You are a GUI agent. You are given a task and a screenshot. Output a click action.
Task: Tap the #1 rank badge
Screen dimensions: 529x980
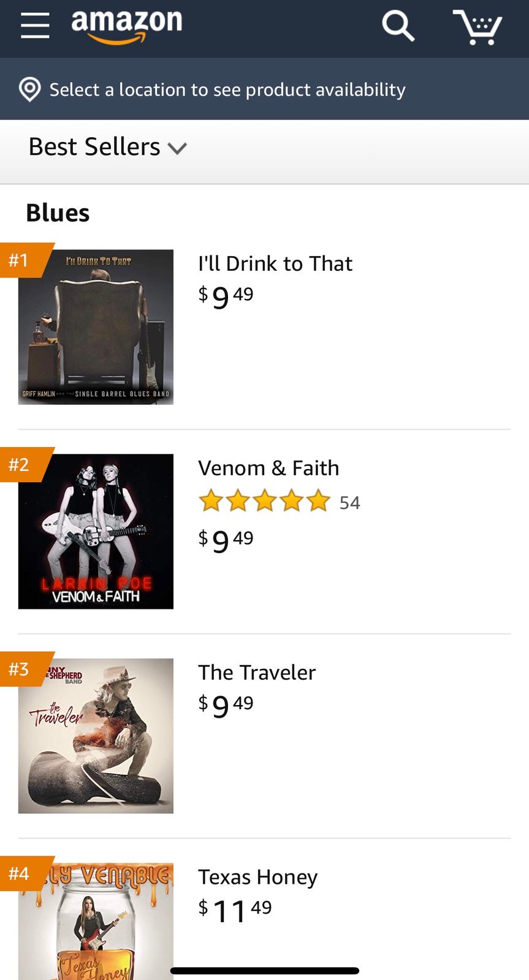coord(21,260)
